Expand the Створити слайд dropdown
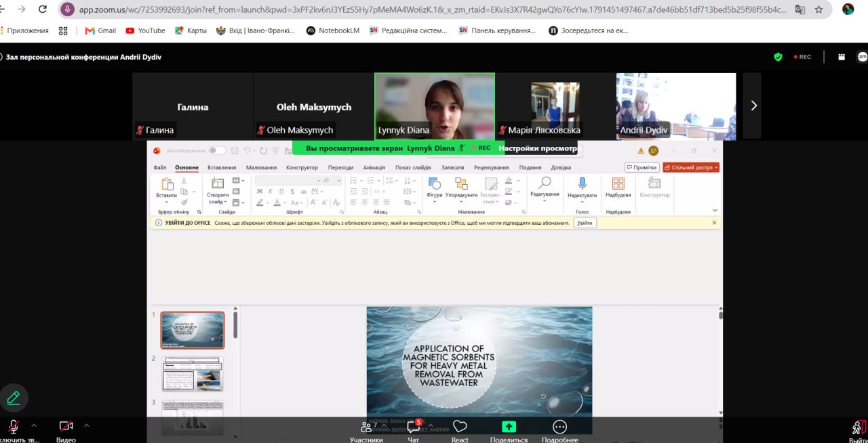 217,198
